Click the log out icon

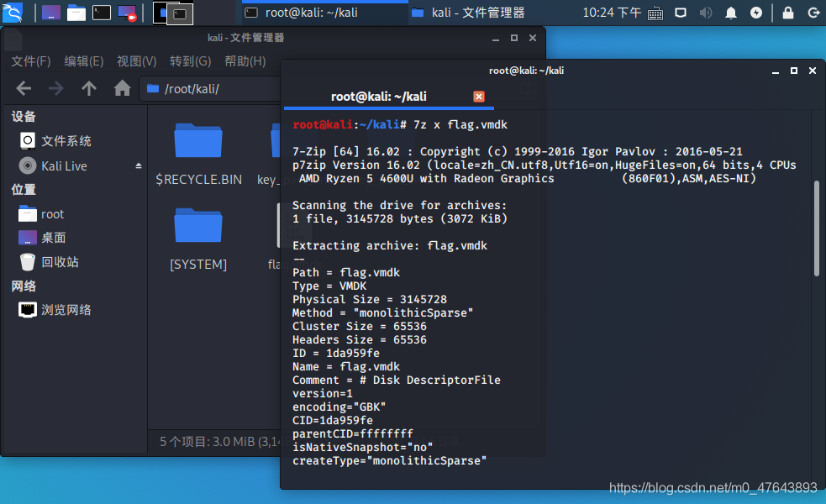pyautogui.click(x=813, y=13)
